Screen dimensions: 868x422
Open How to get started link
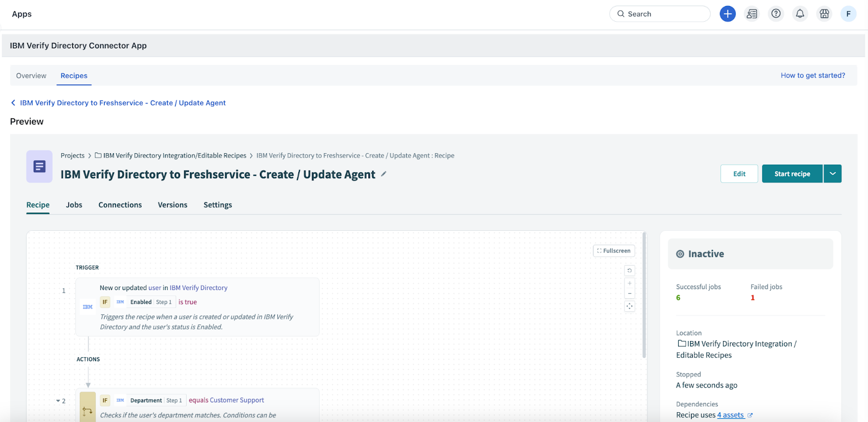click(x=813, y=75)
